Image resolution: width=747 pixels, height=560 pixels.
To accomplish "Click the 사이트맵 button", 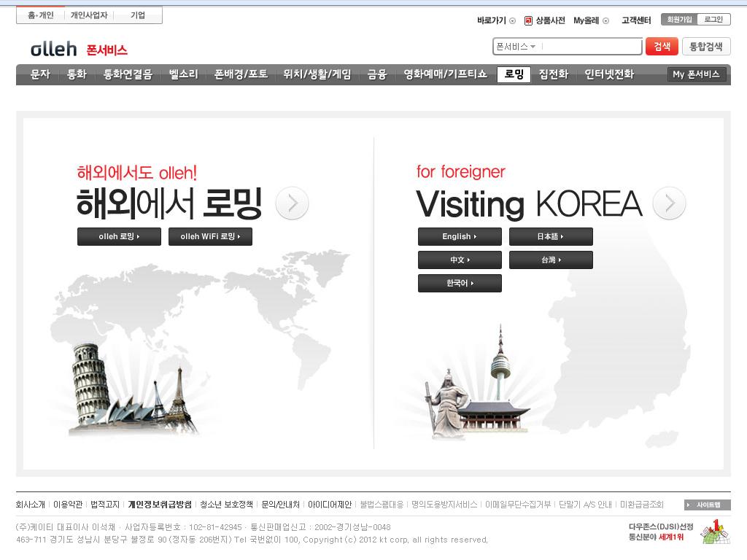I will [708, 505].
